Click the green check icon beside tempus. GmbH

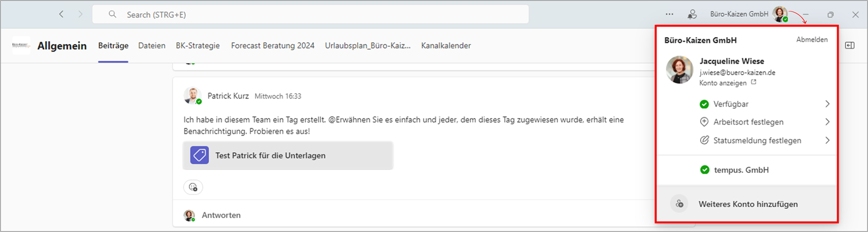[x=704, y=170]
